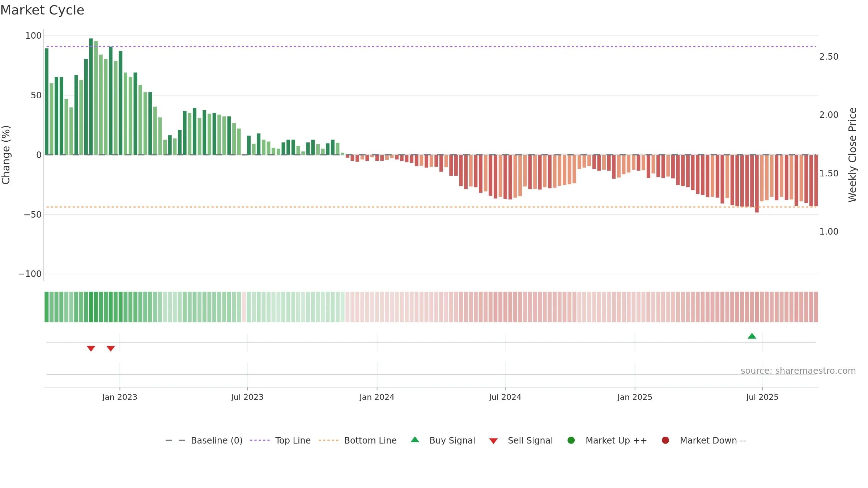Click the Change (%) axis title
This screenshot has height=488, width=868.
6,155
